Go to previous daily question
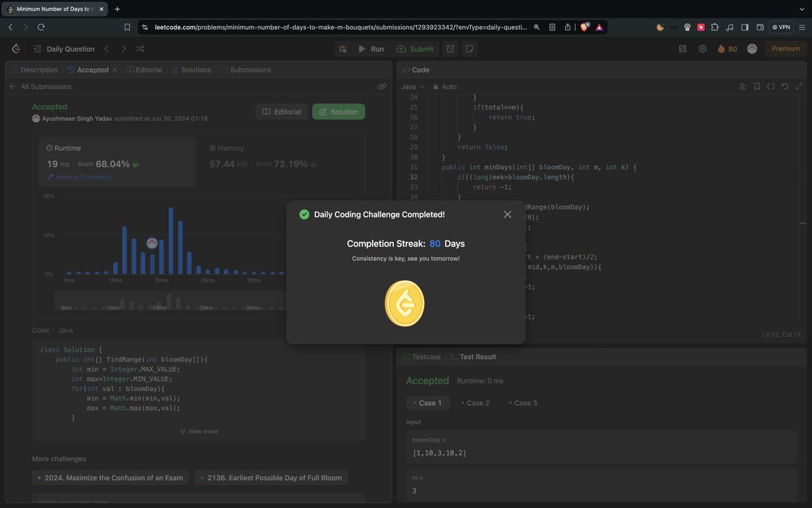The width and height of the screenshot is (812, 508). (x=106, y=49)
